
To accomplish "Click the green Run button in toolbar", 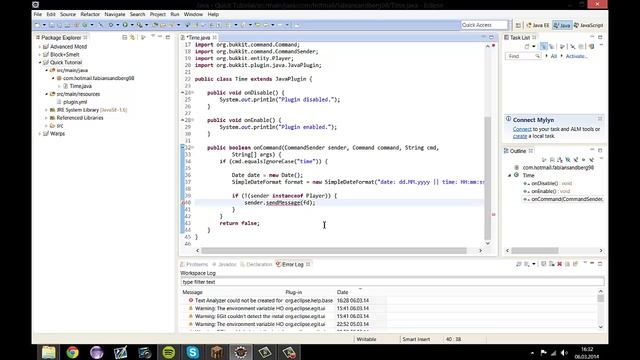I will coord(125,25).
